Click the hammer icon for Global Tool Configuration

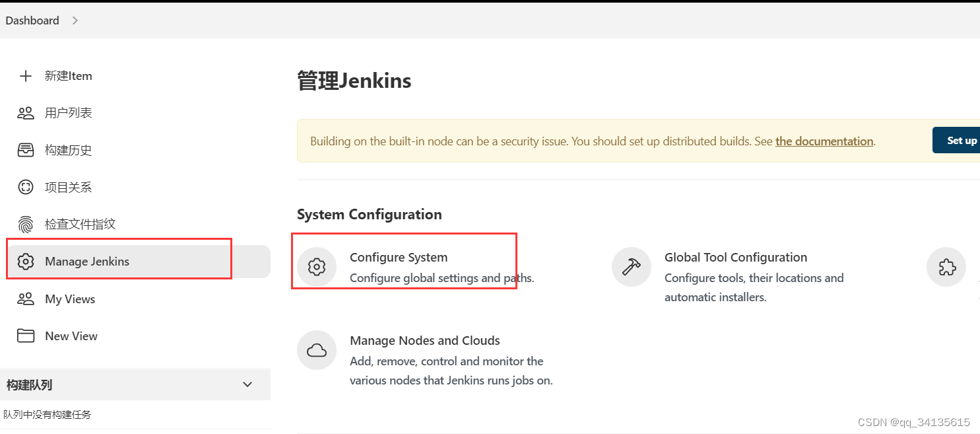click(632, 268)
